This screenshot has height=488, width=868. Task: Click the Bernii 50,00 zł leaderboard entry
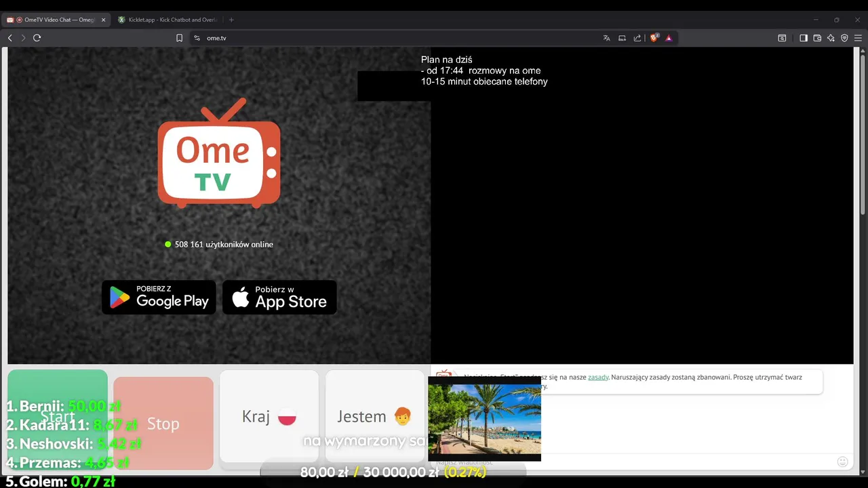[64, 406]
